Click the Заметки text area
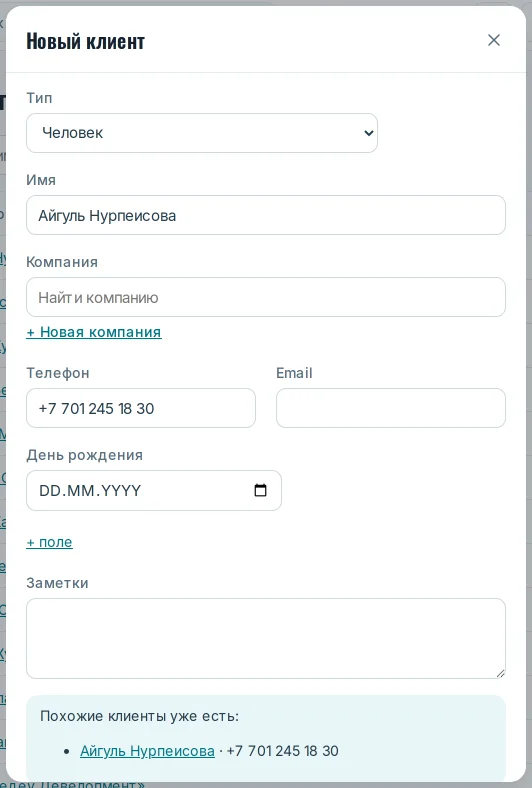Image resolution: width=532 pixels, height=788 pixels. click(266, 638)
